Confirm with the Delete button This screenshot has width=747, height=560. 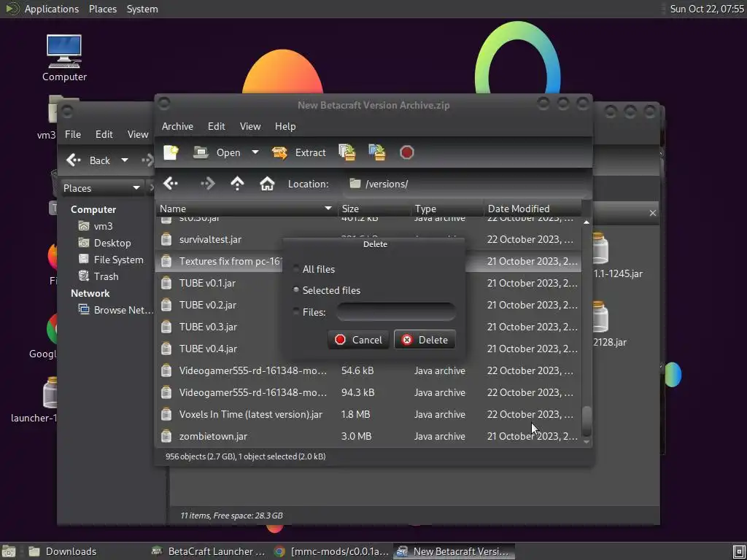[x=425, y=340]
